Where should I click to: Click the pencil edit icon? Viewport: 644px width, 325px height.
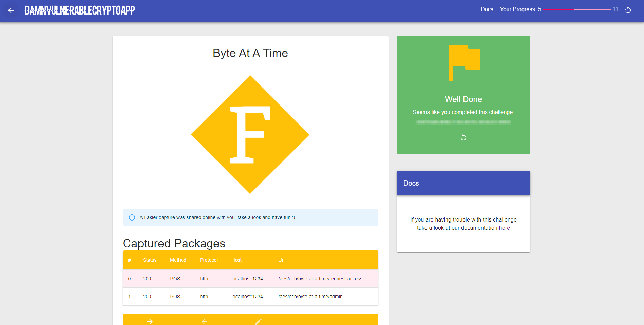coord(259,321)
